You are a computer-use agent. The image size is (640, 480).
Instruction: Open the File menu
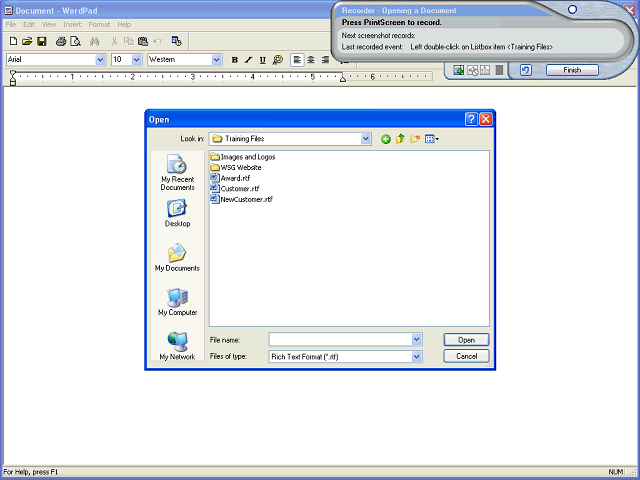[x=11, y=24]
